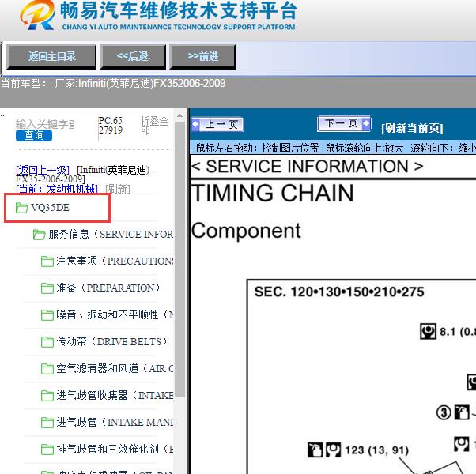
Task: Click the 传动带 folder icon
Action: [x=47, y=342]
